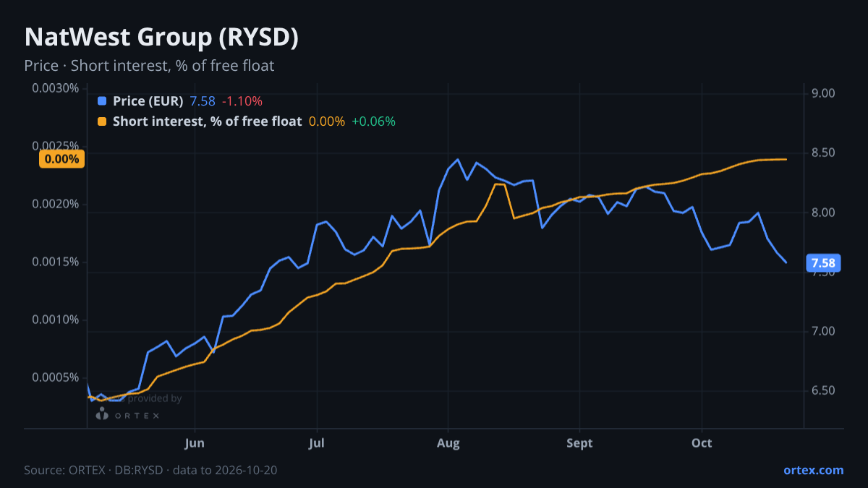The image size is (868, 488).
Task: Click the 0.0015% left axis label
Action: click(55, 262)
